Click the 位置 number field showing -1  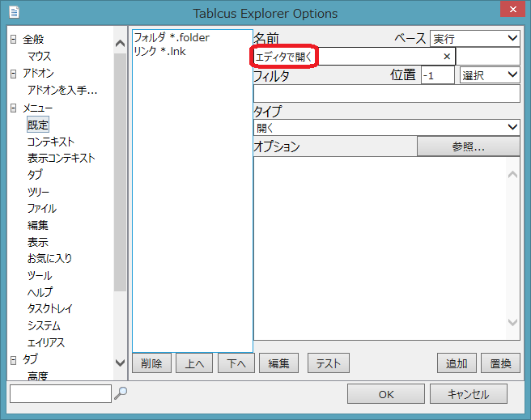click(437, 75)
